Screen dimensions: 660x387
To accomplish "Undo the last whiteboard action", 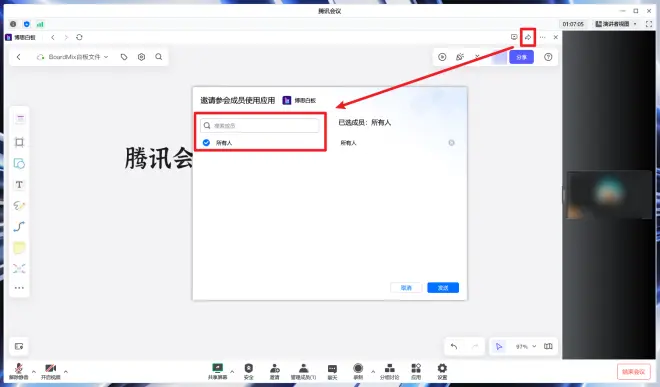I will [x=454, y=346].
